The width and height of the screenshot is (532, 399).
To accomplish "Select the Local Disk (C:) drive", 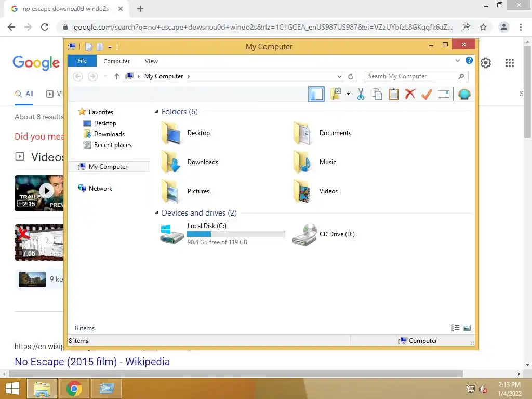I will coord(222,234).
